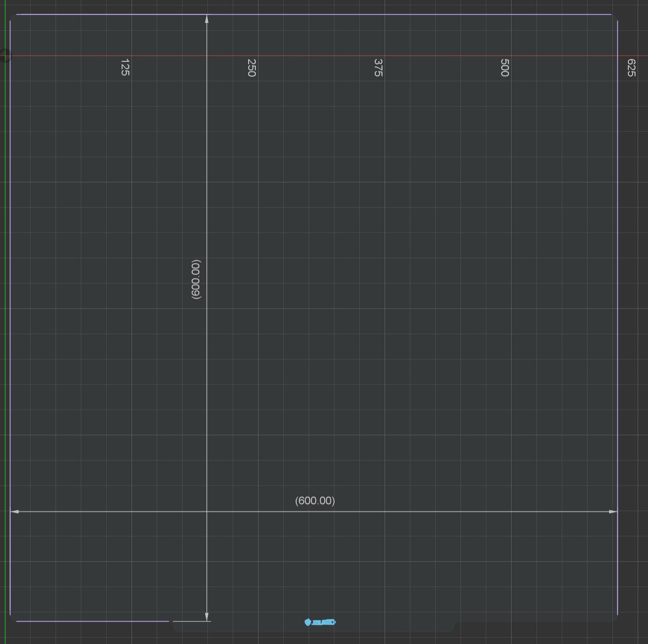Image resolution: width=648 pixels, height=644 pixels.
Task: Click the sketch origin point circle
Action: 5,56
